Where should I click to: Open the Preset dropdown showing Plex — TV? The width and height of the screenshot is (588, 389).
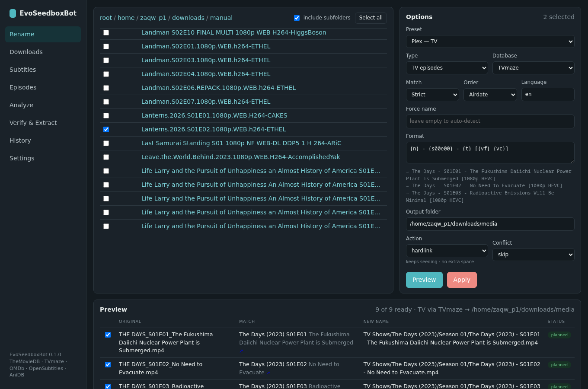tap(490, 41)
